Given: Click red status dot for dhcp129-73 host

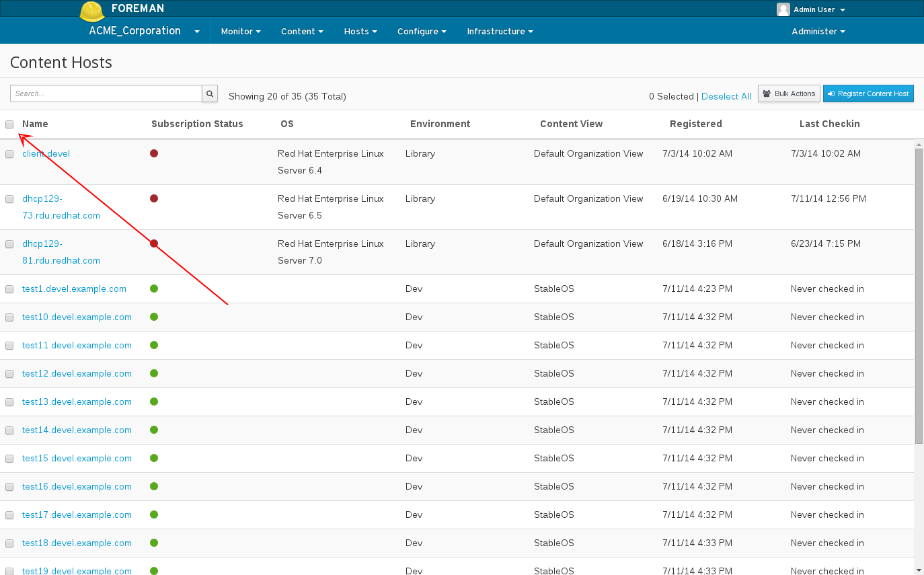Looking at the screenshot, I should 154,198.
